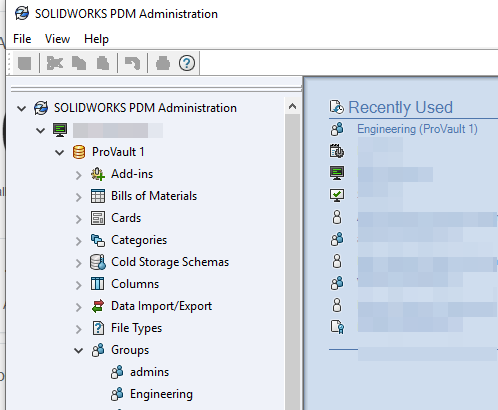The height and width of the screenshot is (410, 498).
Task: Select the admins group
Action: click(149, 372)
